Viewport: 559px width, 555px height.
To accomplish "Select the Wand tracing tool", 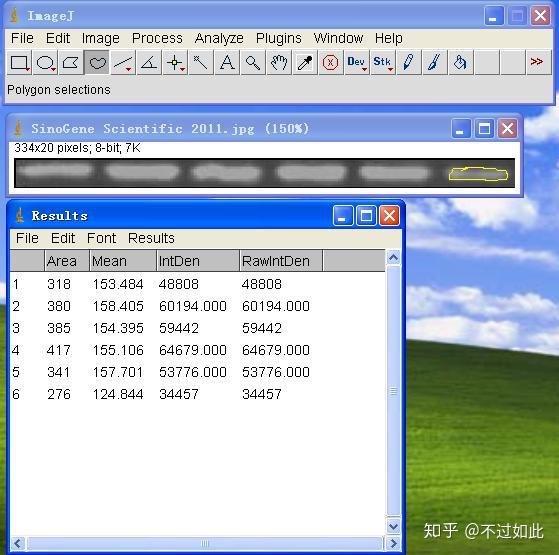I will 201,63.
